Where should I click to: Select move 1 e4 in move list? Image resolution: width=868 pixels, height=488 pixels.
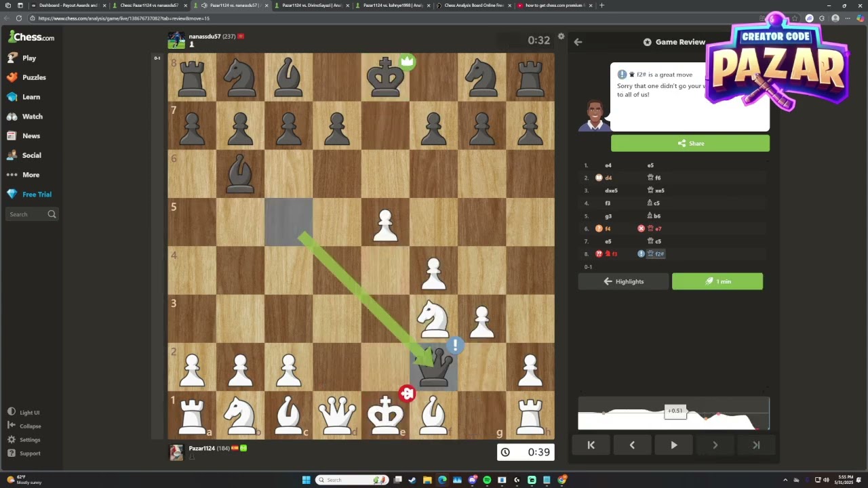tap(608, 165)
